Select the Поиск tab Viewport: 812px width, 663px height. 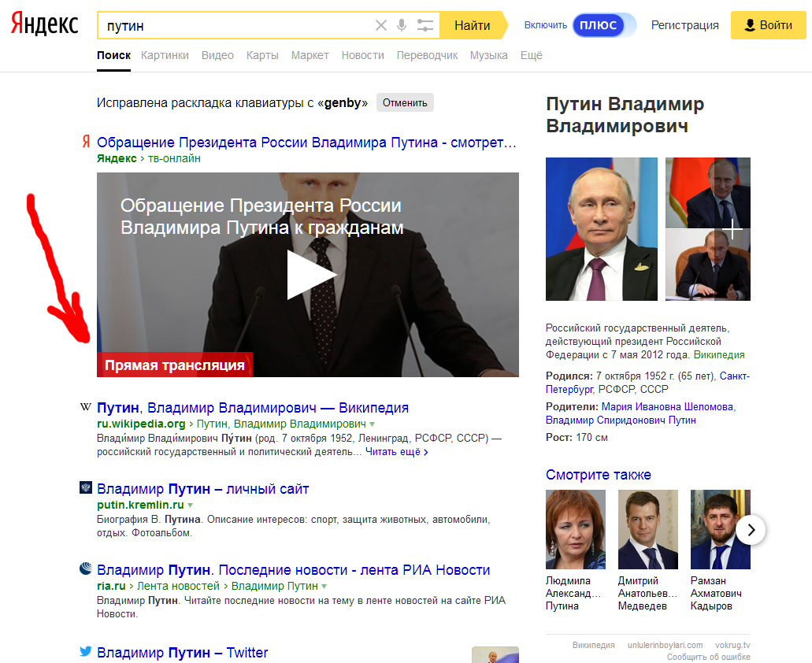click(x=113, y=55)
